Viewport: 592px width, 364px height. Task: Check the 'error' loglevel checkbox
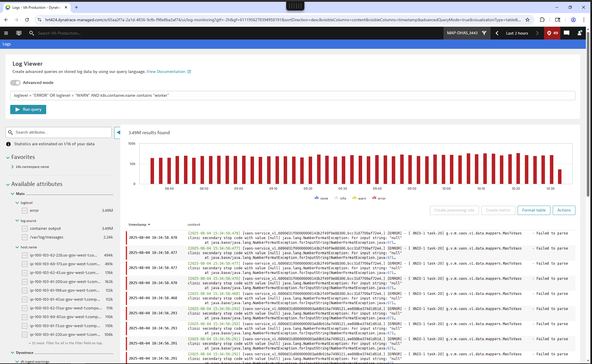(24, 210)
